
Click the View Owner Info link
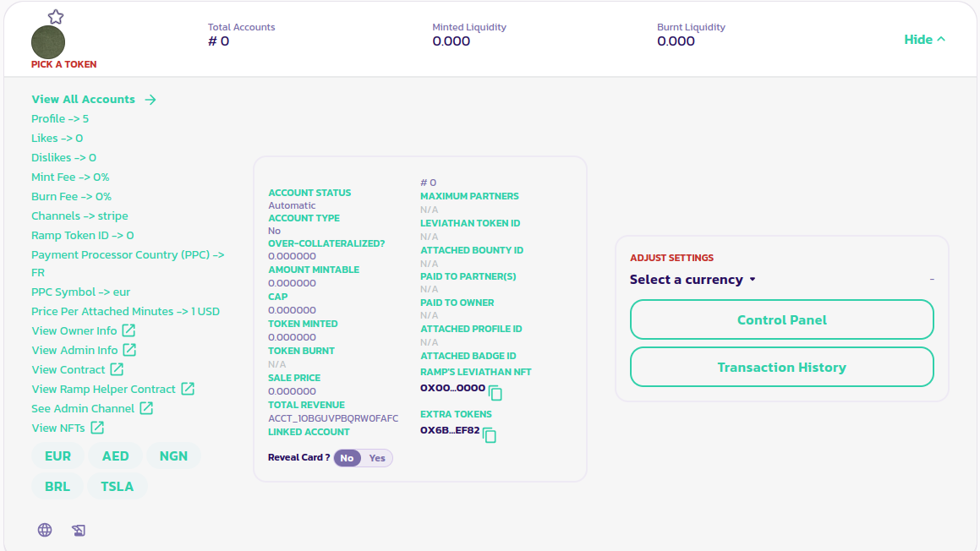(74, 330)
